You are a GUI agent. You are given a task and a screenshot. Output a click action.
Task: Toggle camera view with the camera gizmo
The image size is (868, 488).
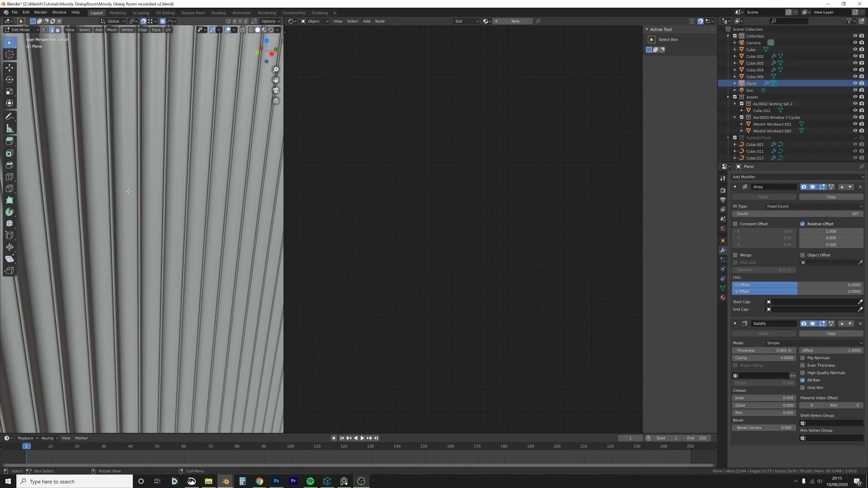click(x=276, y=90)
